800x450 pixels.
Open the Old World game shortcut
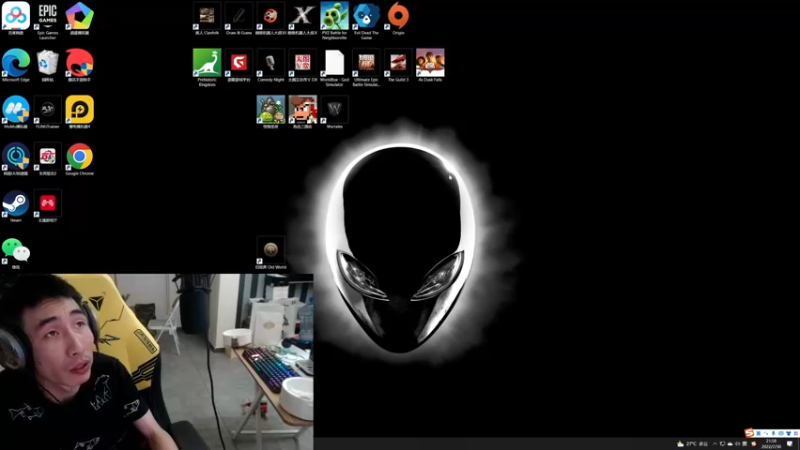tap(270, 251)
